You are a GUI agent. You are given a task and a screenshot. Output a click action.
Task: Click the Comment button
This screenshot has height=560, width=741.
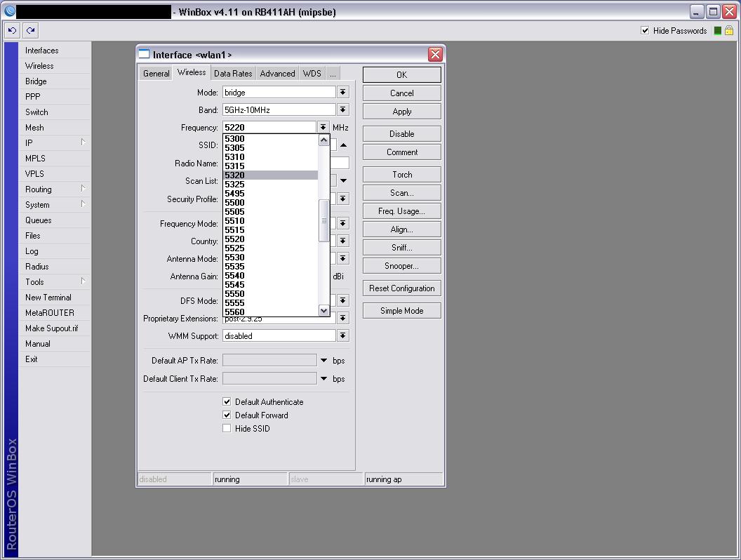click(x=401, y=152)
